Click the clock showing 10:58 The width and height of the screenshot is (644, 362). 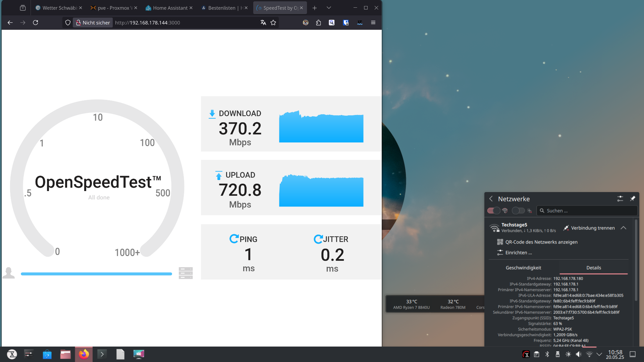point(615,352)
